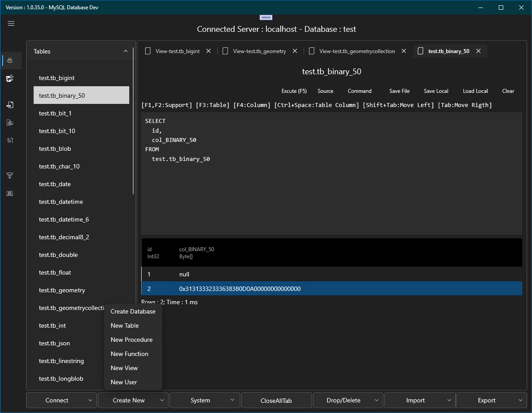532x413 pixels.
Task: Click Save File button
Action: click(399, 91)
